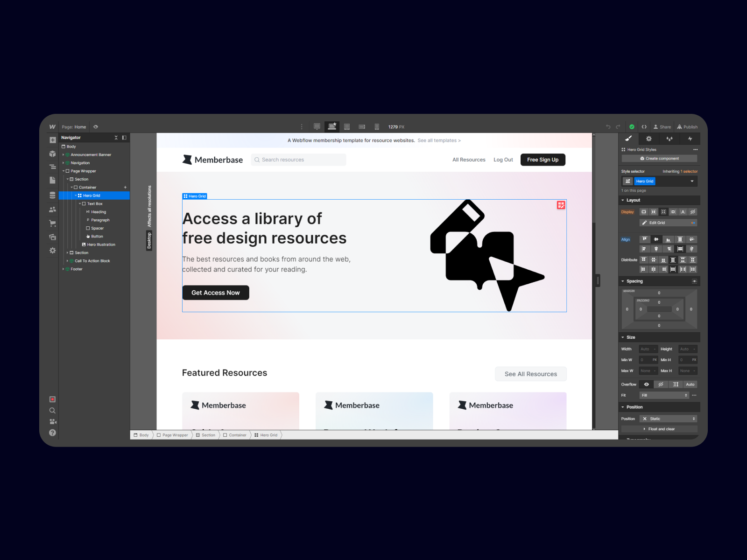Open the Position dropdown set to Static
The image size is (747, 560).
click(668, 419)
